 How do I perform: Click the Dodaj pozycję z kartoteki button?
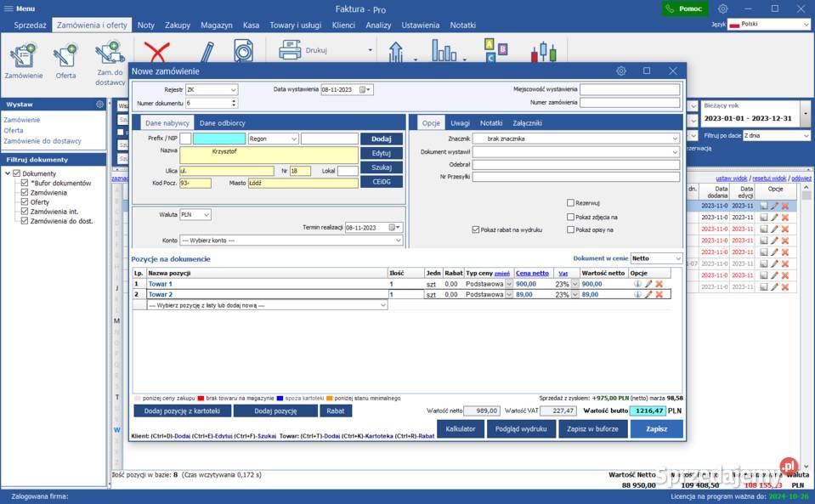click(x=182, y=411)
